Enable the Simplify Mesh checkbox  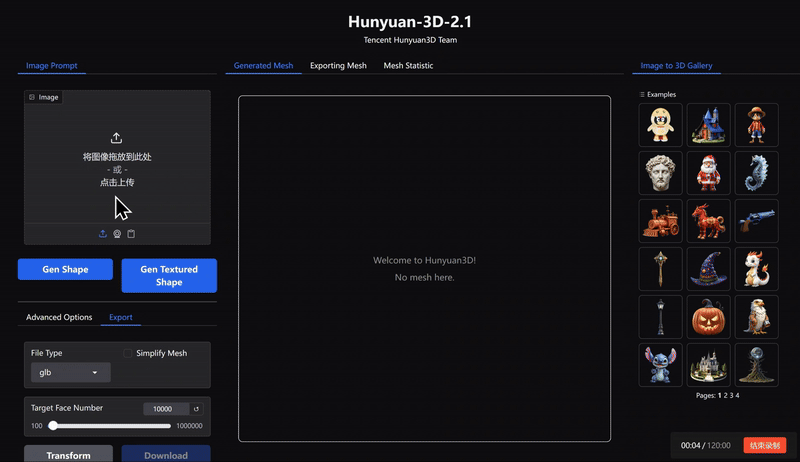click(128, 353)
